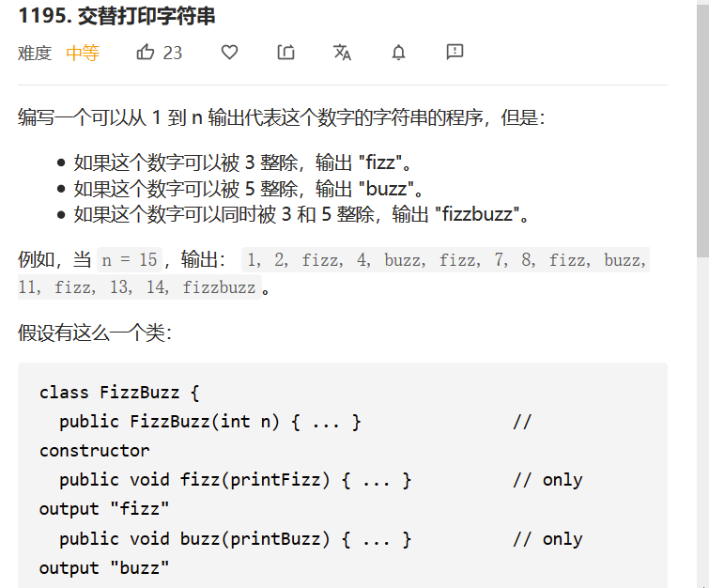Click the 假设有这么一个类 paragraph
The image size is (709, 588).
(x=95, y=333)
